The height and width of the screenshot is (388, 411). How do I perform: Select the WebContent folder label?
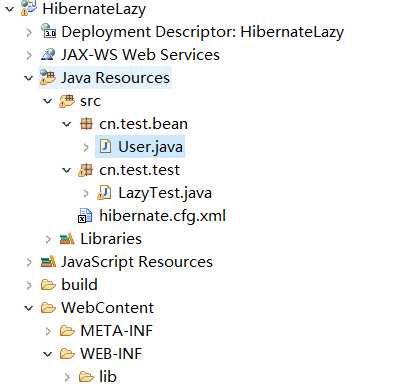(x=107, y=307)
